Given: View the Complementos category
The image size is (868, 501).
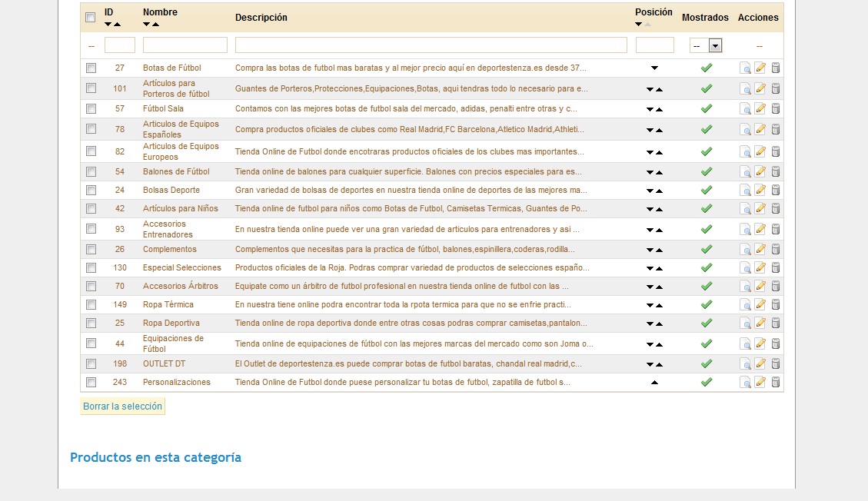Looking at the screenshot, I should pyautogui.click(x=746, y=250).
